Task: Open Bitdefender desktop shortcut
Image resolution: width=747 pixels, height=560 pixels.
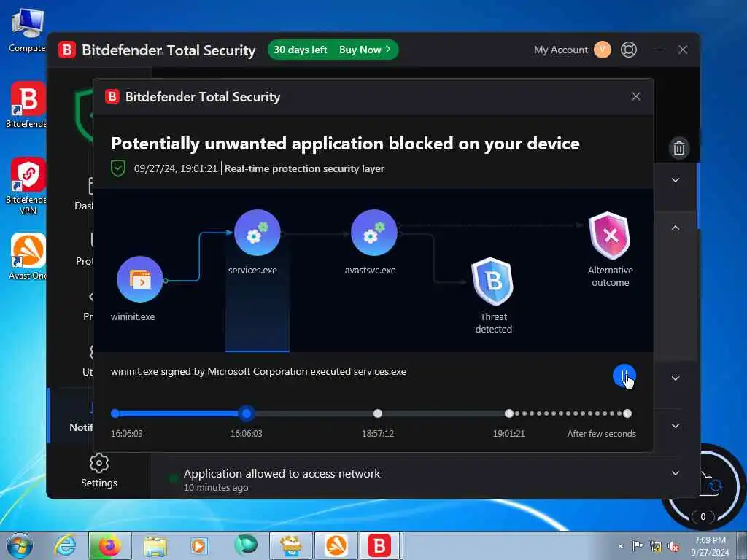Action: click(x=28, y=105)
